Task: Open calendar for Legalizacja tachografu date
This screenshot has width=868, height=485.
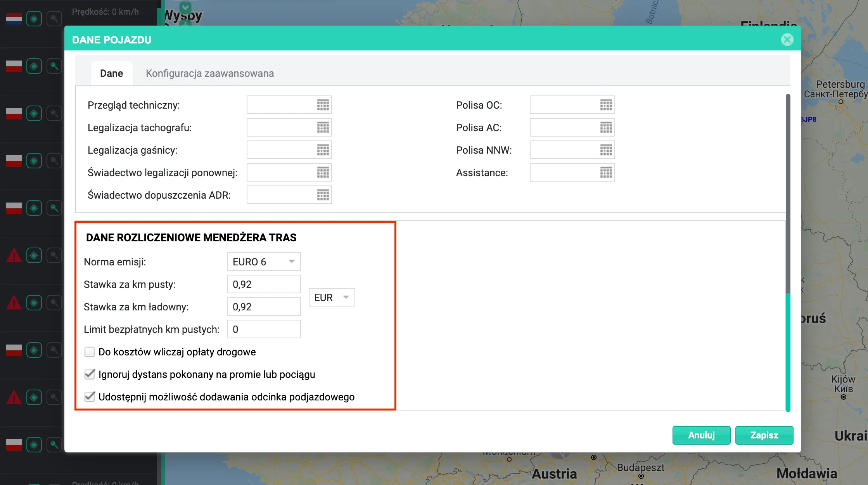Action: point(323,127)
